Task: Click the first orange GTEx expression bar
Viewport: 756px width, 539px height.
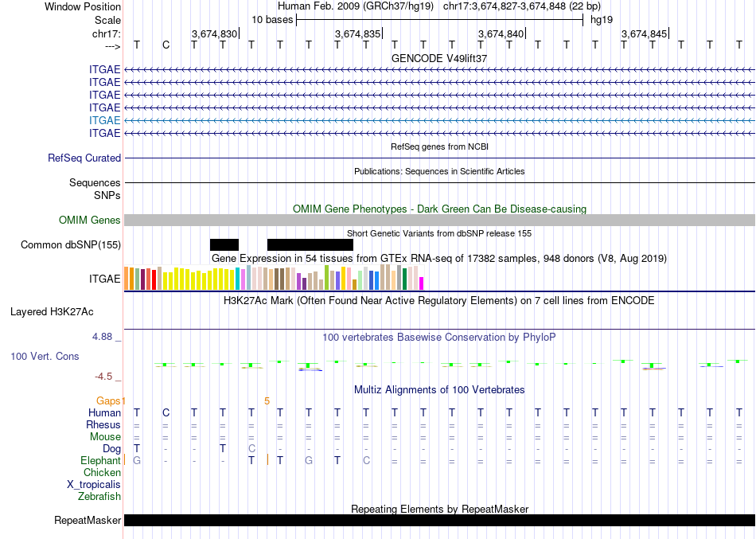Action: (x=127, y=279)
